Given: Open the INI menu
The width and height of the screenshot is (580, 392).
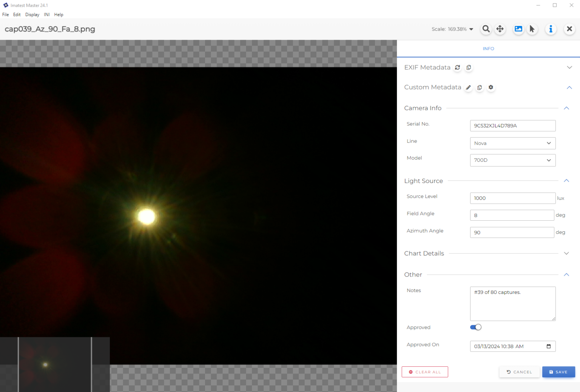Looking at the screenshot, I should tap(47, 15).
